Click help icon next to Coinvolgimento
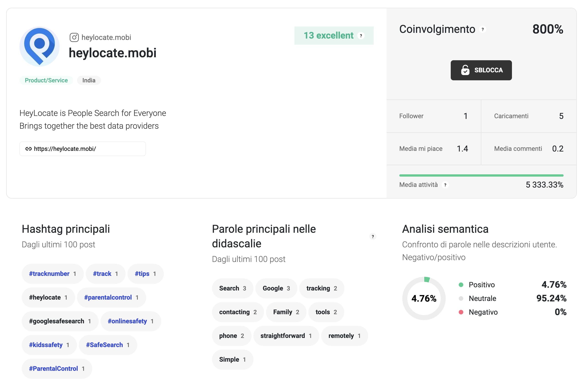This screenshot has height=392, width=583. 482,29
